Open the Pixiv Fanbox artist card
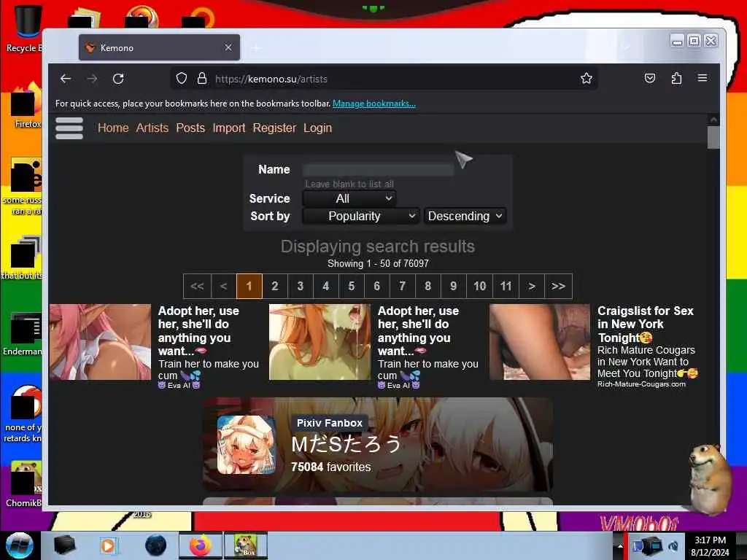 click(378, 444)
